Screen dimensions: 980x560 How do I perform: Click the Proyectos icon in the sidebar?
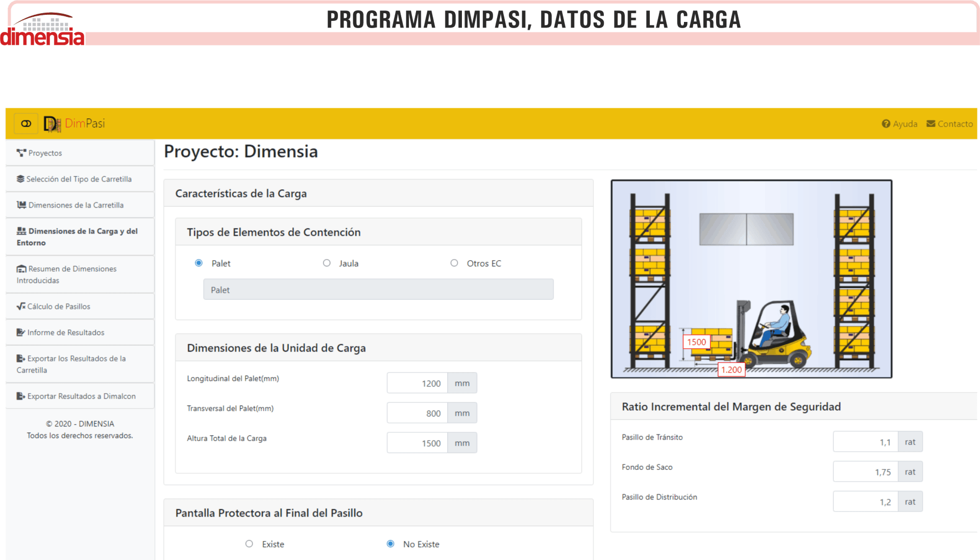[x=21, y=152]
